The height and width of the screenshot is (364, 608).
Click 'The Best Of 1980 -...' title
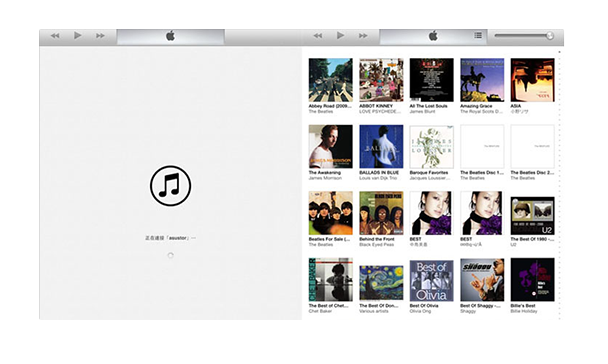(532, 239)
